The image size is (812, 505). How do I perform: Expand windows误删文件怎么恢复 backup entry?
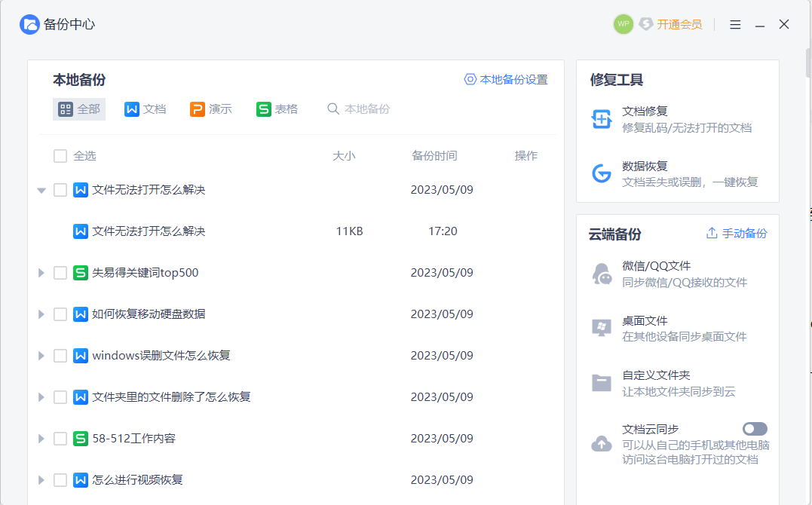41,356
